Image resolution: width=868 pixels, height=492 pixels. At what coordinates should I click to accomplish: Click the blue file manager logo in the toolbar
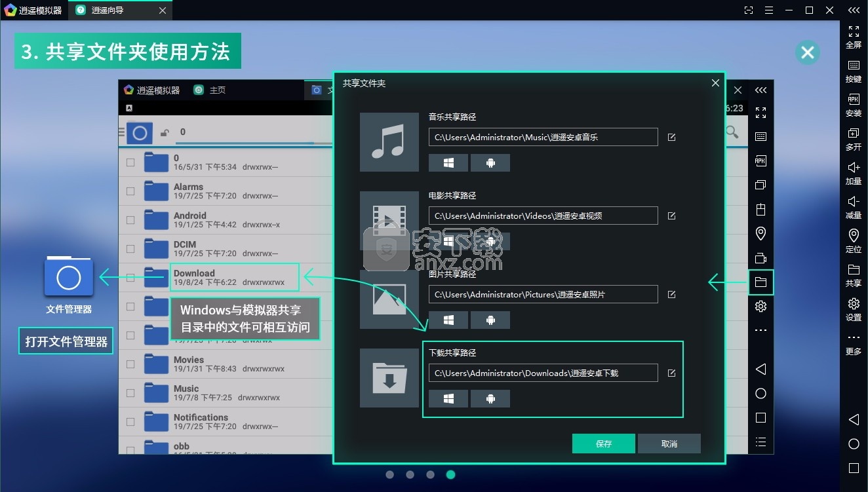140,133
